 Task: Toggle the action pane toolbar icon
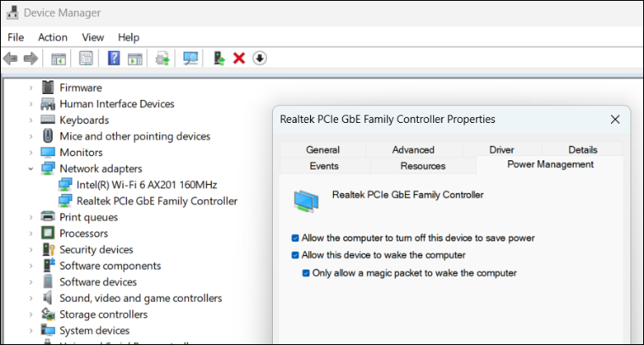click(x=135, y=58)
